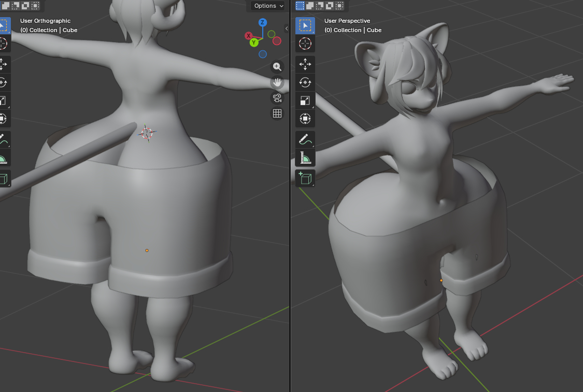
Task: Choose the Rotate tool in right viewport
Action: click(x=305, y=82)
